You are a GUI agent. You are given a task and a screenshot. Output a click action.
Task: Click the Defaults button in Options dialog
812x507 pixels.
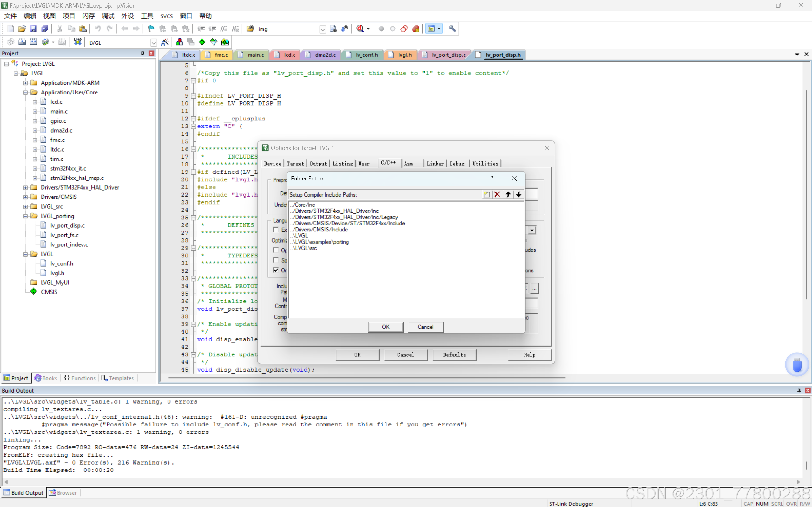tap(454, 355)
